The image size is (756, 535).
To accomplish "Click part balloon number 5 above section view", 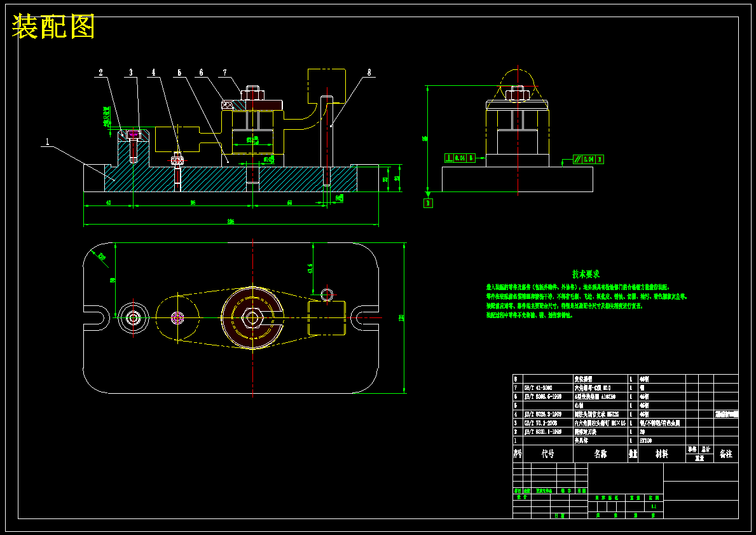I will point(179,73).
